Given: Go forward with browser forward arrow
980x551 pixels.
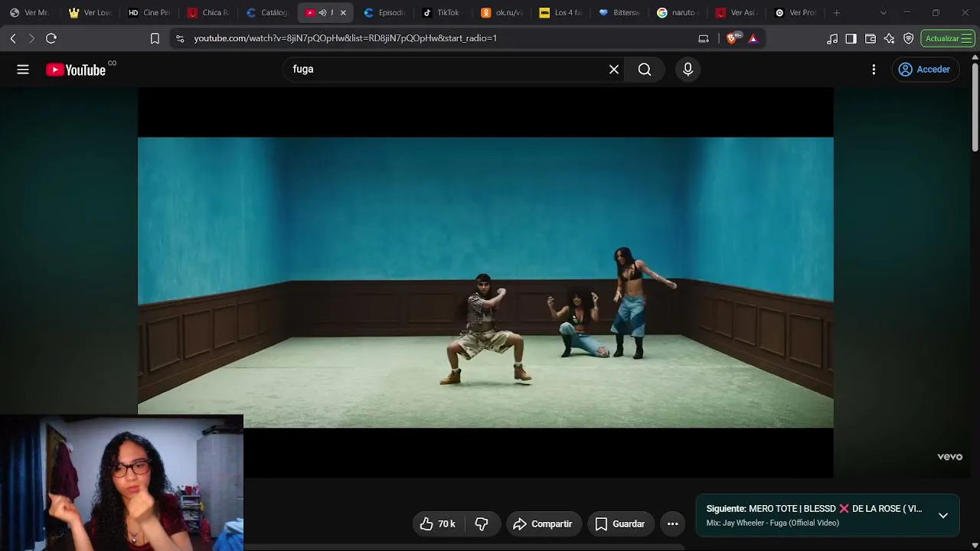Looking at the screenshot, I should [31, 38].
